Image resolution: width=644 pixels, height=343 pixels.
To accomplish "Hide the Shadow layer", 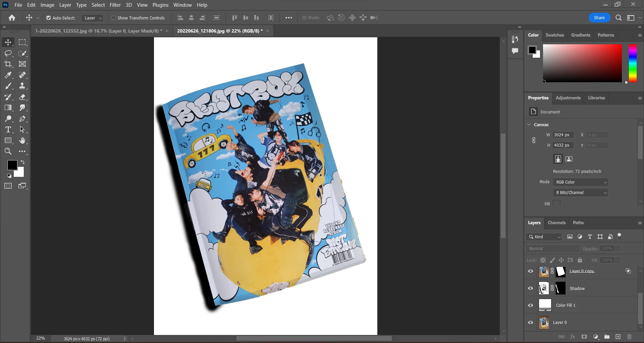I will pyautogui.click(x=531, y=288).
